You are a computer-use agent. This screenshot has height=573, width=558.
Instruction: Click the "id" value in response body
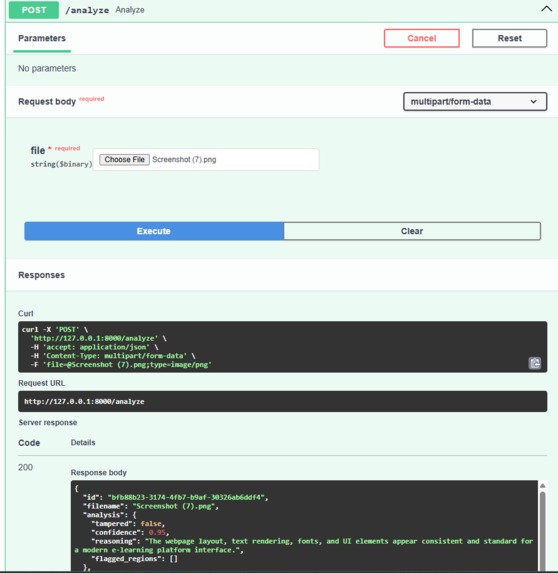point(186,497)
